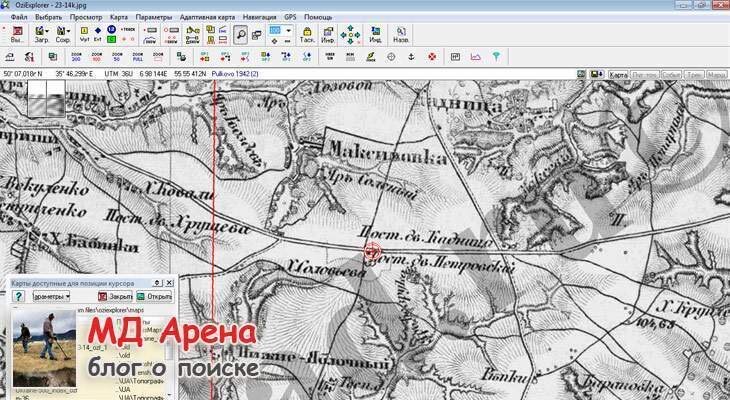The image size is (730, 400).
Task: Click the map scroll arrows icon
Action: 350,35
